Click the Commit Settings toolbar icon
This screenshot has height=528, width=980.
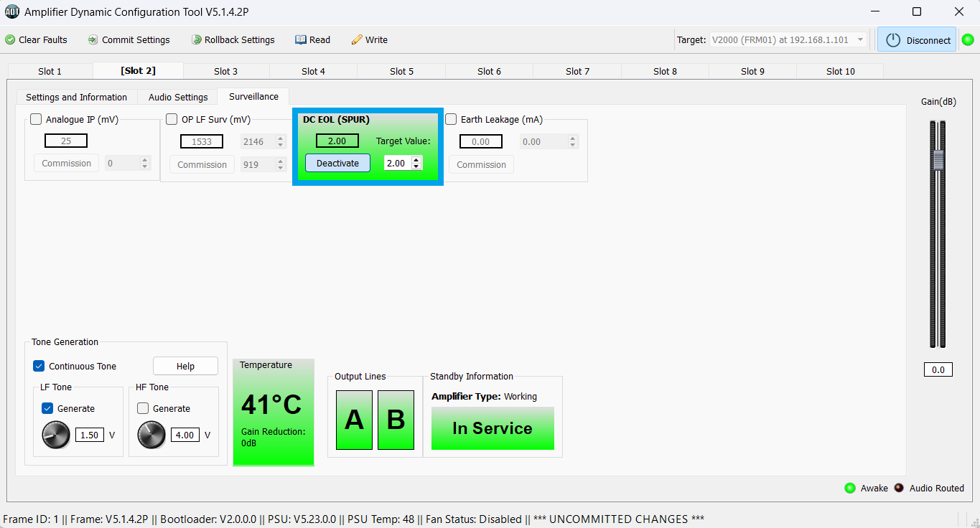pyautogui.click(x=93, y=40)
